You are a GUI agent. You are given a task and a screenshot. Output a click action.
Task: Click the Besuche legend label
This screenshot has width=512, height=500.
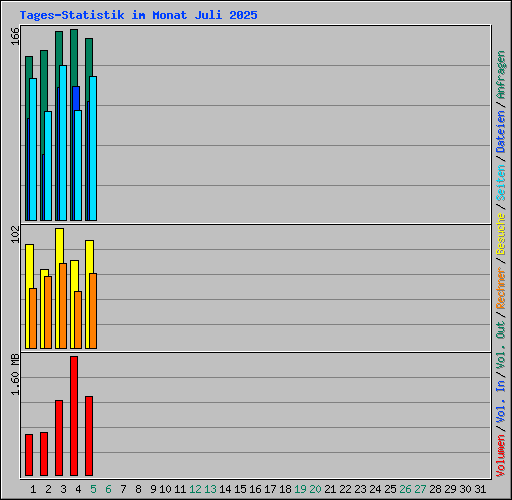501,234
